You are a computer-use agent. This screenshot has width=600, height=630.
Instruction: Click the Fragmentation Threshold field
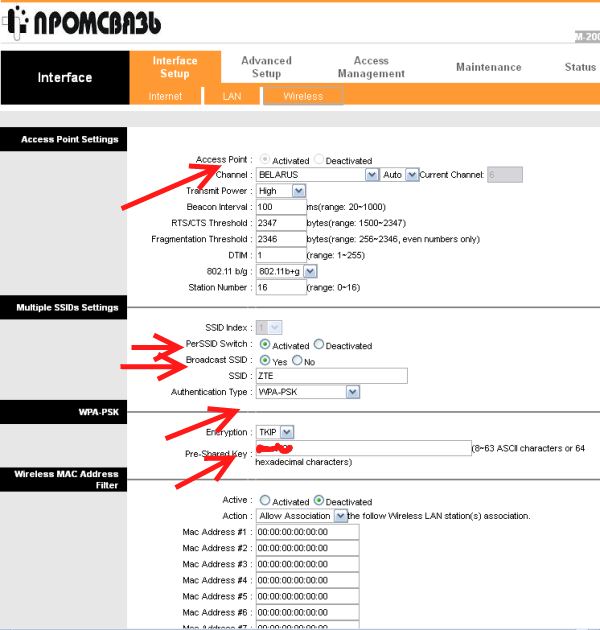[281, 239]
